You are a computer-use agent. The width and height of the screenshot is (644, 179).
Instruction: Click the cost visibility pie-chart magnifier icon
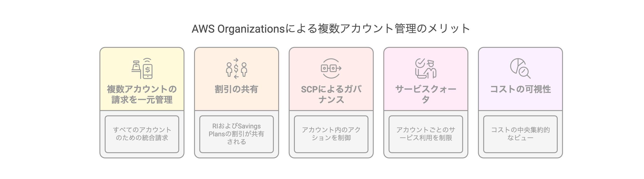pyautogui.click(x=520, y=68)
